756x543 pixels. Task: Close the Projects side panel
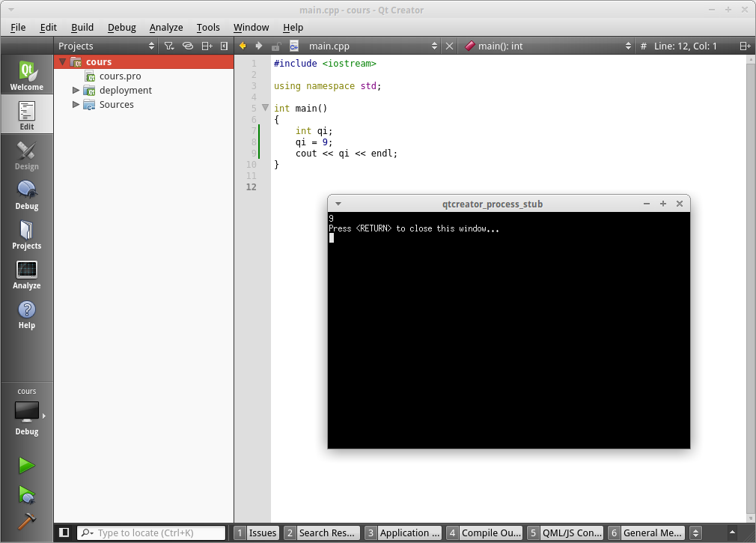pos(224,46)
